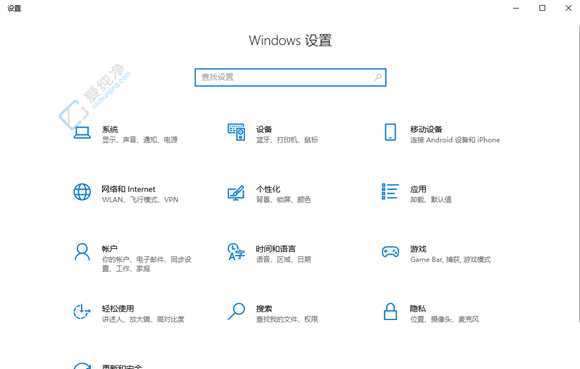Viewport: 580px width, 369px height.
Task: Open the 轻松使用 dashed clock icon
Action: [x=82, y=311]
